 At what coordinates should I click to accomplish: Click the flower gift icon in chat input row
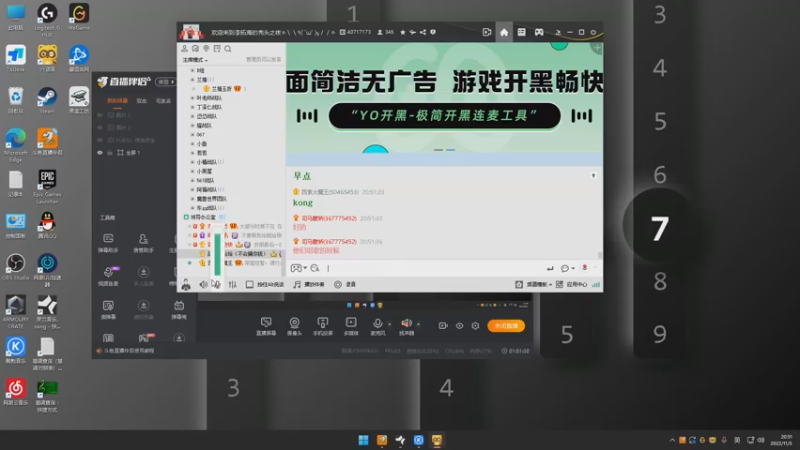tap(585, 268)
